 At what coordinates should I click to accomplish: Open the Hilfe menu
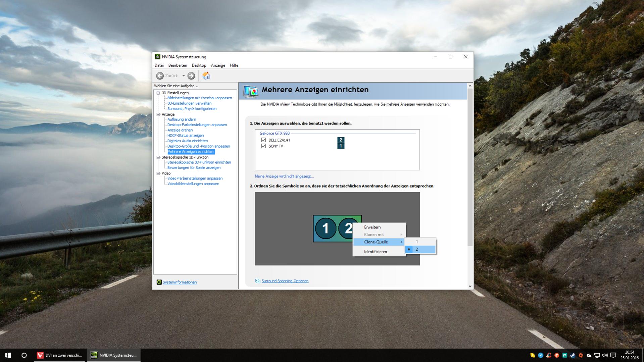(x=234, y=65)
